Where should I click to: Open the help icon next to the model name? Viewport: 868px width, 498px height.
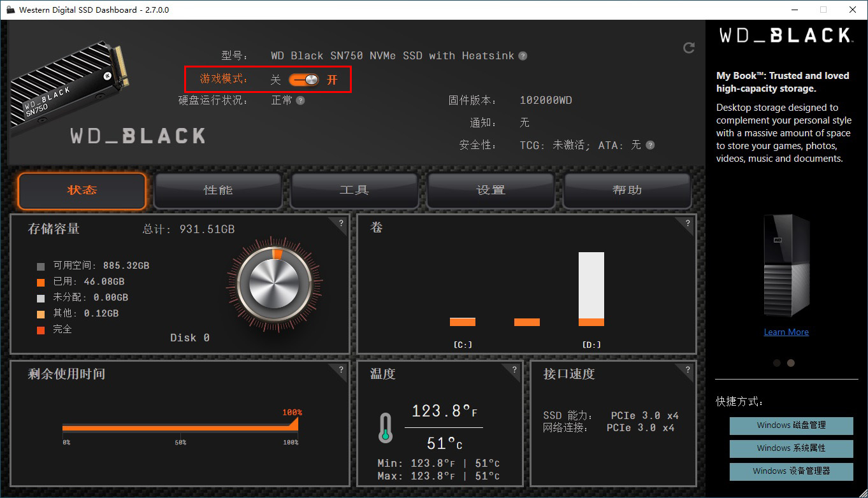pyautogui.click(x=523, y=56)
